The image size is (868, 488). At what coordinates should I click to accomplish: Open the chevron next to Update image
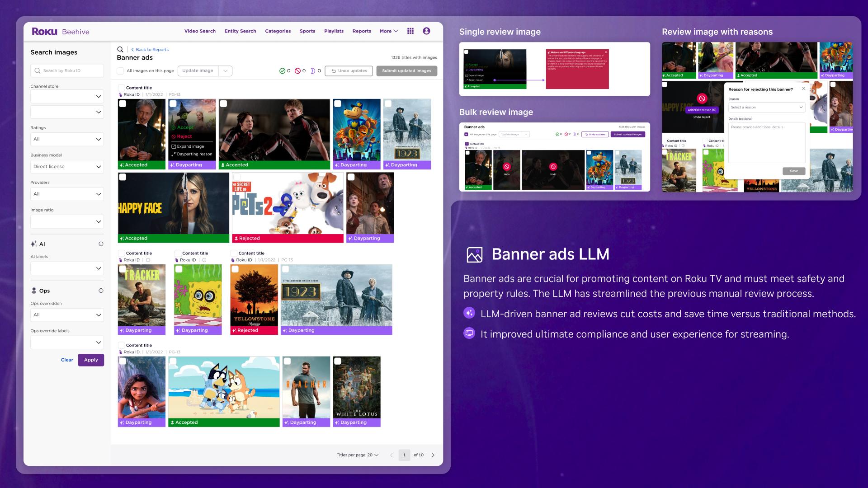[225, 70]
